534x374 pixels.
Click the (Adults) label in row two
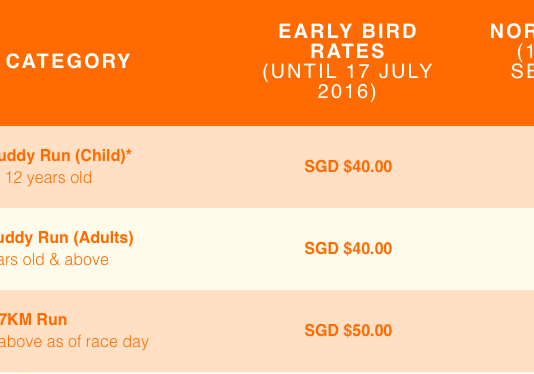click(103, 238)
